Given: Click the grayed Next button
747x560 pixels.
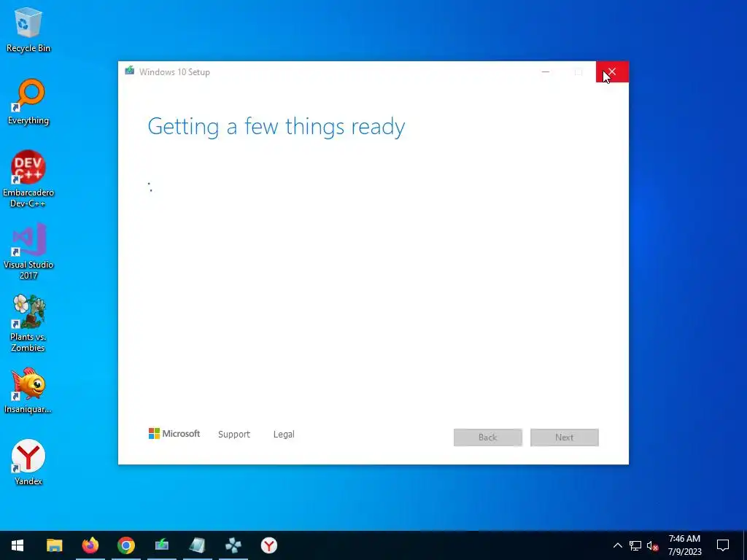Looking at the screenshot, I should pos(565,437).
